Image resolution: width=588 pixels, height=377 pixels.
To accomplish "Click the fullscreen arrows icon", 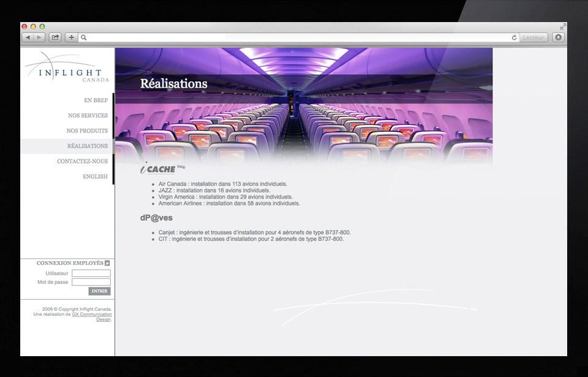I will point(562,26).
